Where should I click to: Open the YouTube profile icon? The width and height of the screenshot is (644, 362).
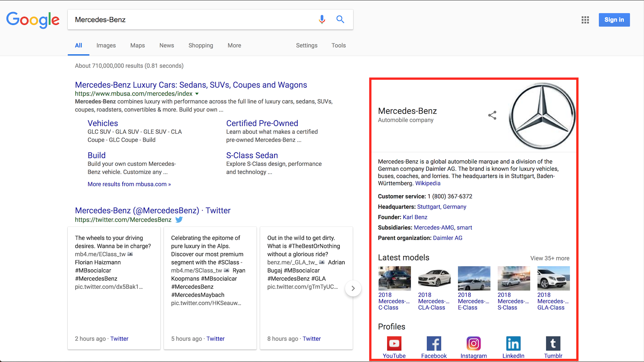(x=394, y=343)
